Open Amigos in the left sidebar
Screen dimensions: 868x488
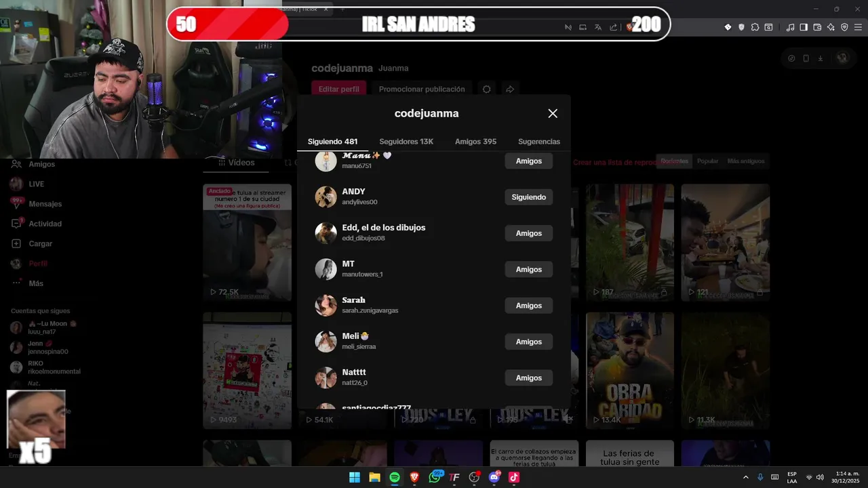[33, 164]
